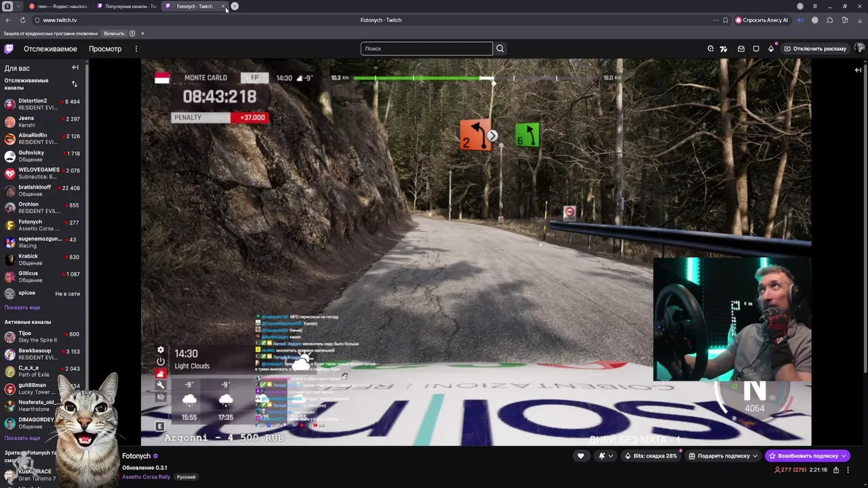Open the more options dots next to Просмотр
Screen dimensions: 868x488
(136, 49)
